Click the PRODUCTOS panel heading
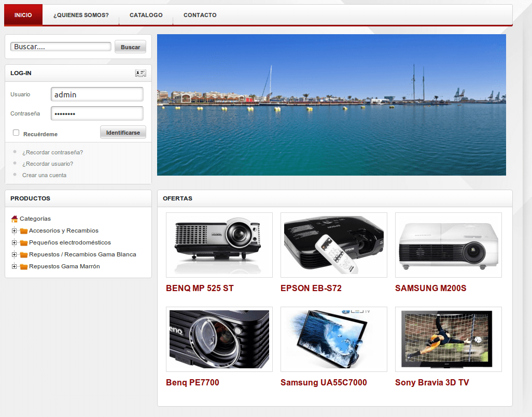The height and width of the screenshot is (417, 532). (30, 198)
